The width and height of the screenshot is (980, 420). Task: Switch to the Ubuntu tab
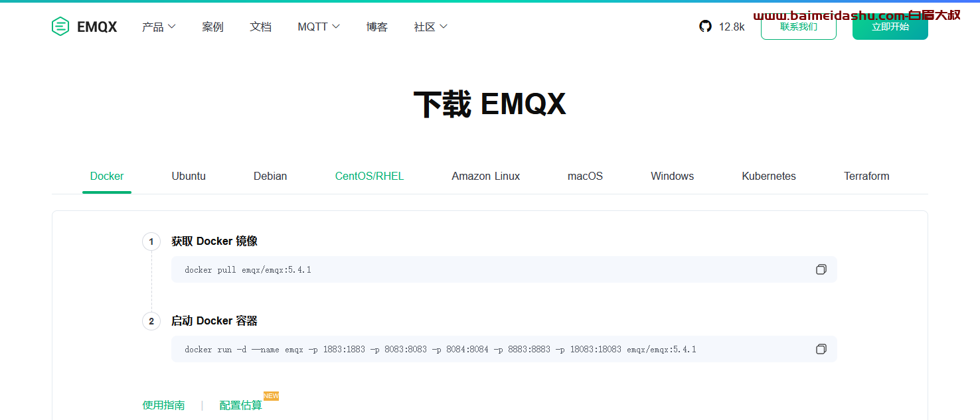click(189, 176)
